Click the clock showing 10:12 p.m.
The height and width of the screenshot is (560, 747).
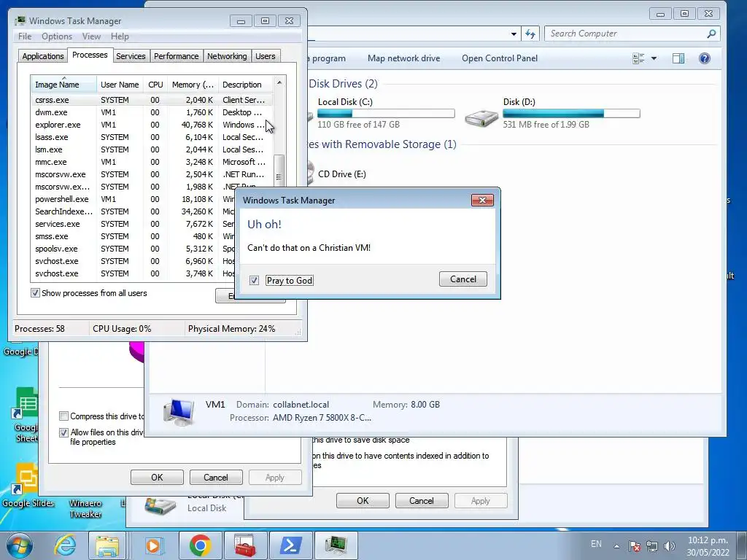[708, 540]
